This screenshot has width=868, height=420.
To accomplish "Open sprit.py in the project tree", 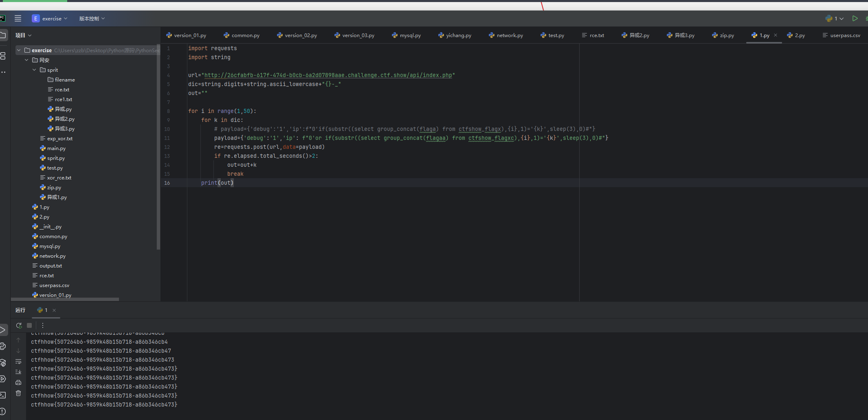I will [x=52, y=158].
